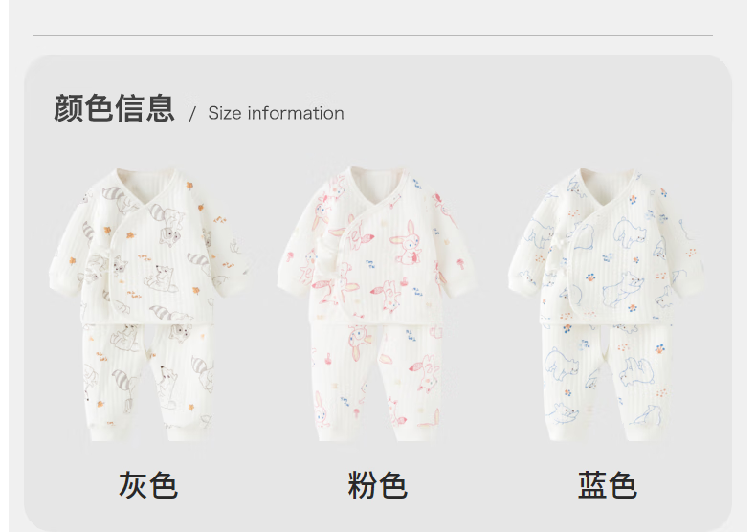Click the horizontal divider line at top

pos(372,35)
